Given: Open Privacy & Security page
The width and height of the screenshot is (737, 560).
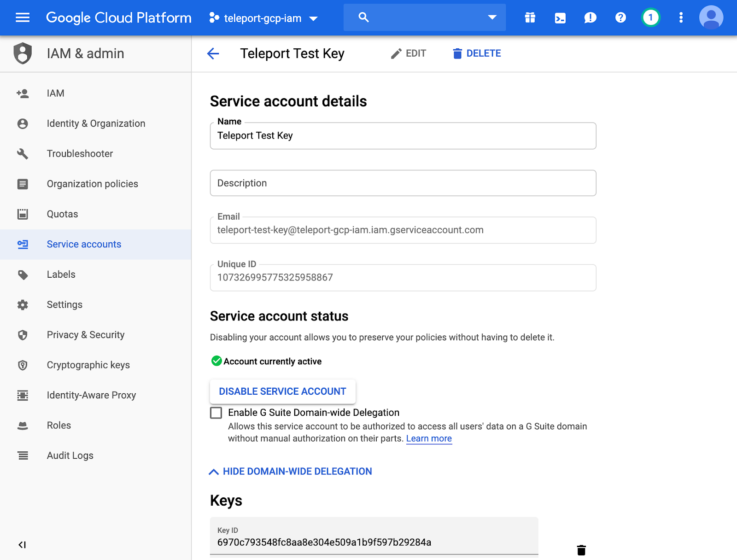Looking at the screenshot, I should click(95, 335).
